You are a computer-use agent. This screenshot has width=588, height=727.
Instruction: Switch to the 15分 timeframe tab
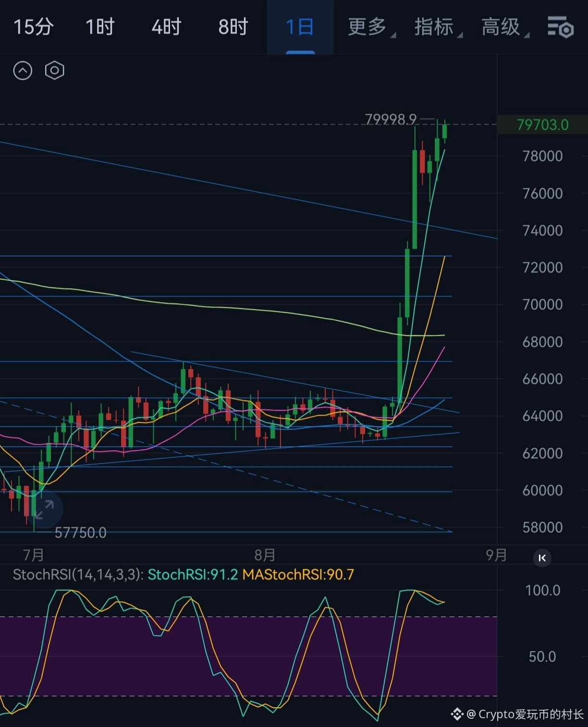pyautogui.click(x=33, y=26)
